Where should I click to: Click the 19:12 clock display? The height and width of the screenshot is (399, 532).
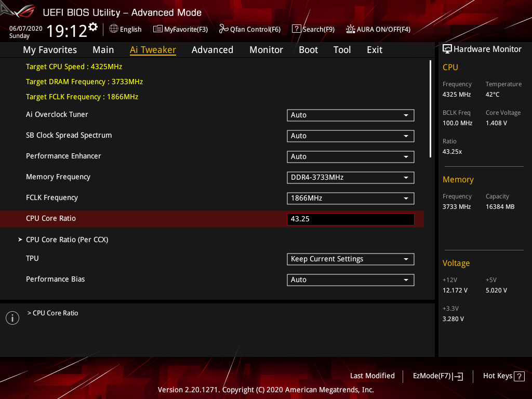click(67, 31)
